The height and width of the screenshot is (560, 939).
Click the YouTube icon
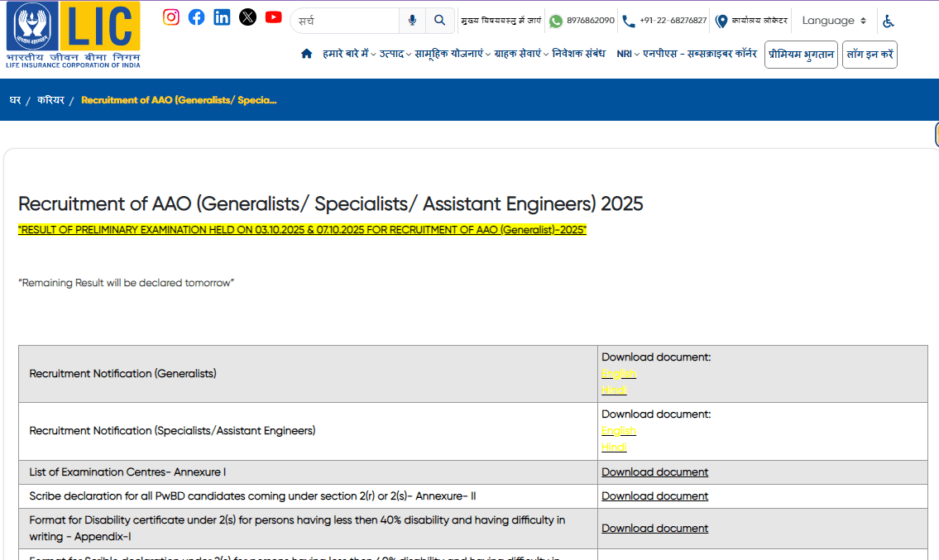pos(273,17)
